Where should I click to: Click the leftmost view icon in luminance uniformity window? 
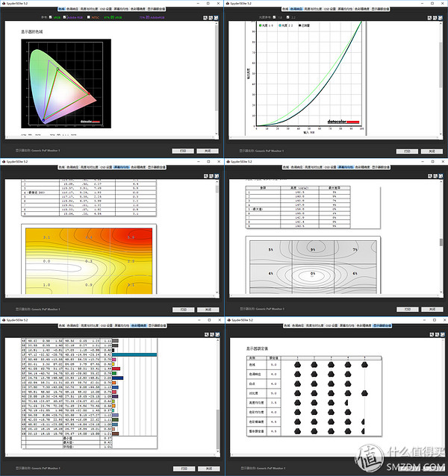tap(430, 176)
